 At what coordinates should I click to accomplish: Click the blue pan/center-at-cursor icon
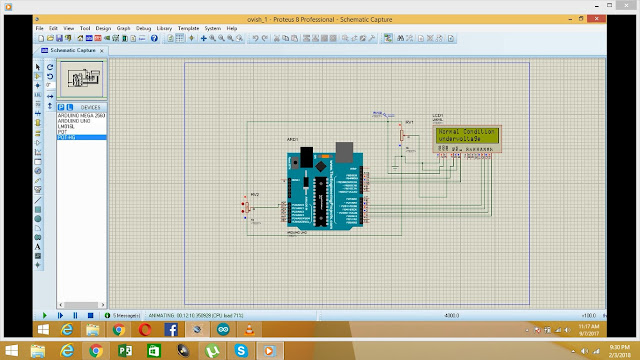[203, 38]
